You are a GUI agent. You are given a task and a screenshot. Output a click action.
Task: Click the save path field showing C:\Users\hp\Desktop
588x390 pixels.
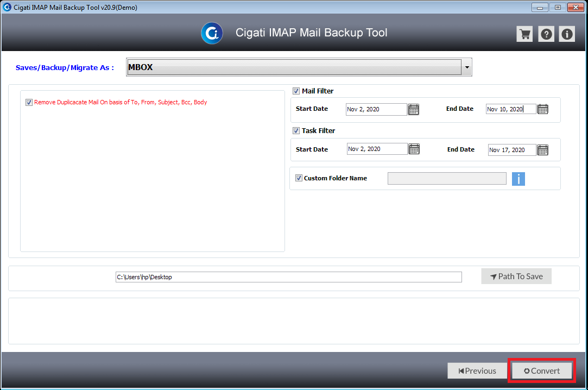(x=289, y=277)
